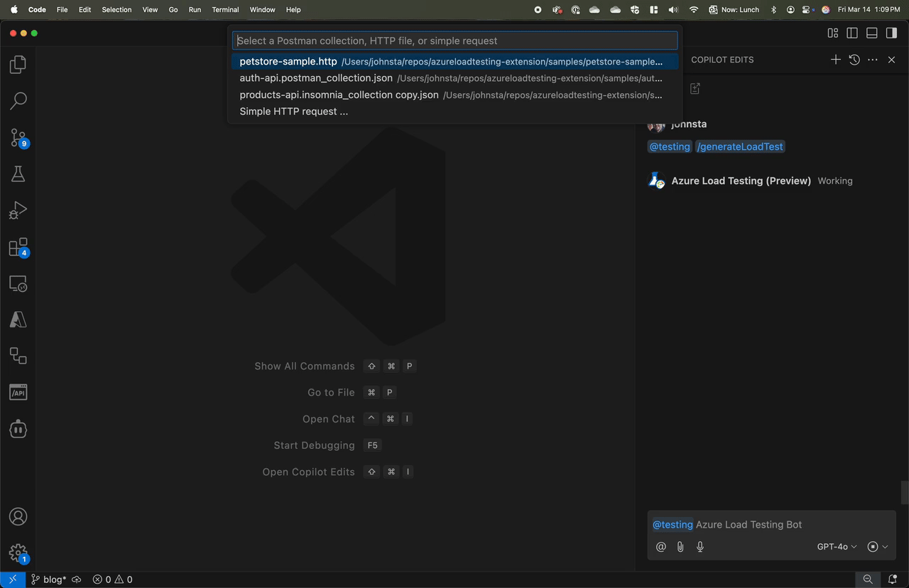
Task: Attach context with the paperclip icon
Action: coord(680,547)
